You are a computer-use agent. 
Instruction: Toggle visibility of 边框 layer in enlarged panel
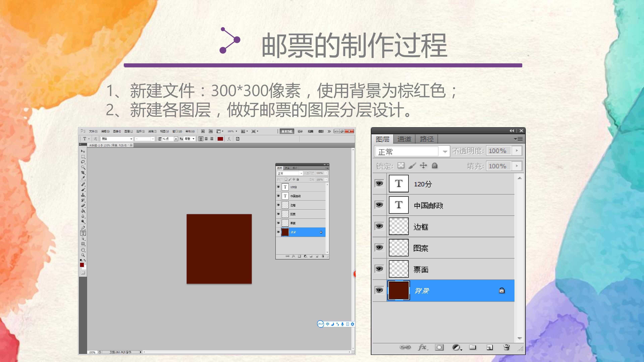(x=380, y=226)
